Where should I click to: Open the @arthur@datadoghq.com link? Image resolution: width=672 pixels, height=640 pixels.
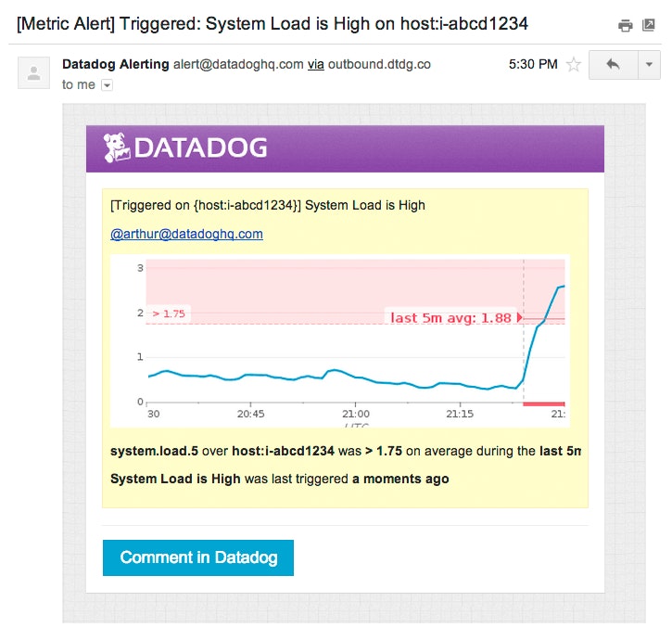pyautogui.click(x=186, y=234)
